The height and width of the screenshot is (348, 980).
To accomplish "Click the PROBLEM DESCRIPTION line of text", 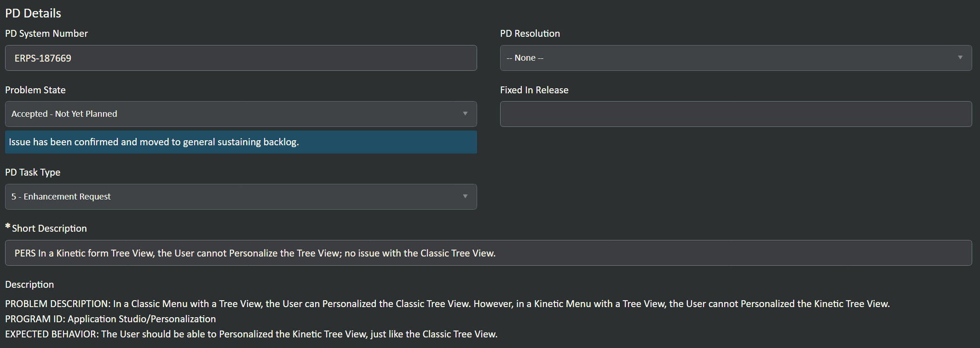I will click(x=447, y=304).
